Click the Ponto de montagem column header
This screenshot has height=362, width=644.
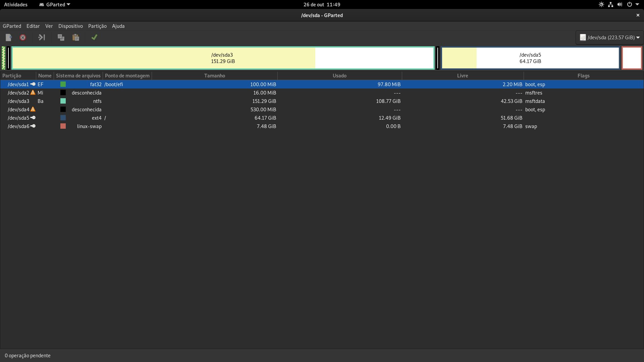pos(127,76)
